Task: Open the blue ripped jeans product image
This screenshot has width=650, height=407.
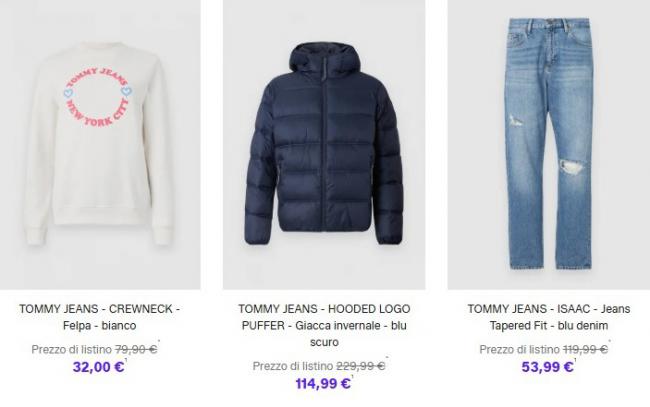Action: point(548,144)
